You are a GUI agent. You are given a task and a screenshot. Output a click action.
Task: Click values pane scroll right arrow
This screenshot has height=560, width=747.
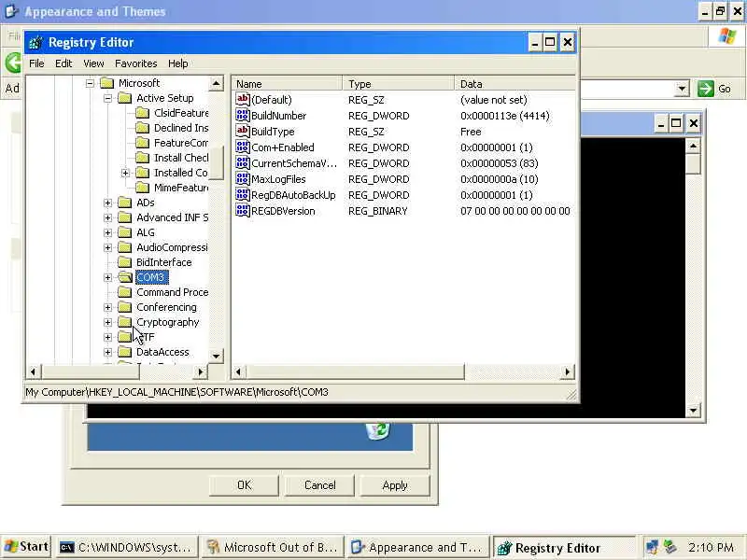(568, 371)
